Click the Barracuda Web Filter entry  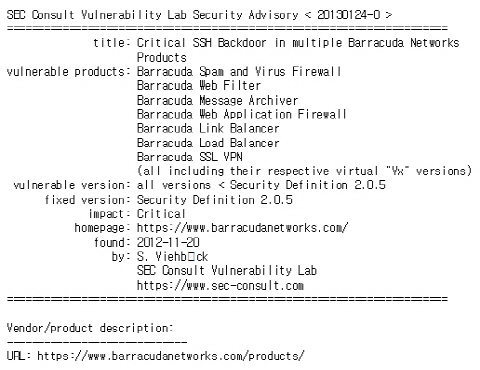(x=199, y=86)
